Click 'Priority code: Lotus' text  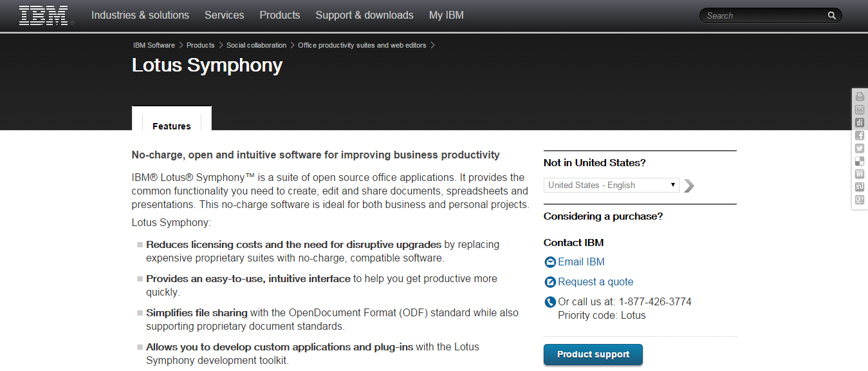coord(602,316)
